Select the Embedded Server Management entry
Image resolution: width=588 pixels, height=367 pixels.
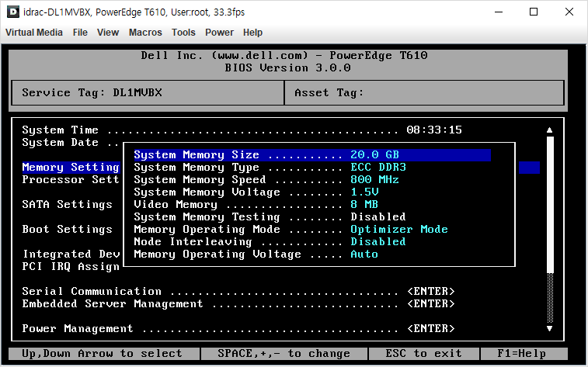[238, 303]
